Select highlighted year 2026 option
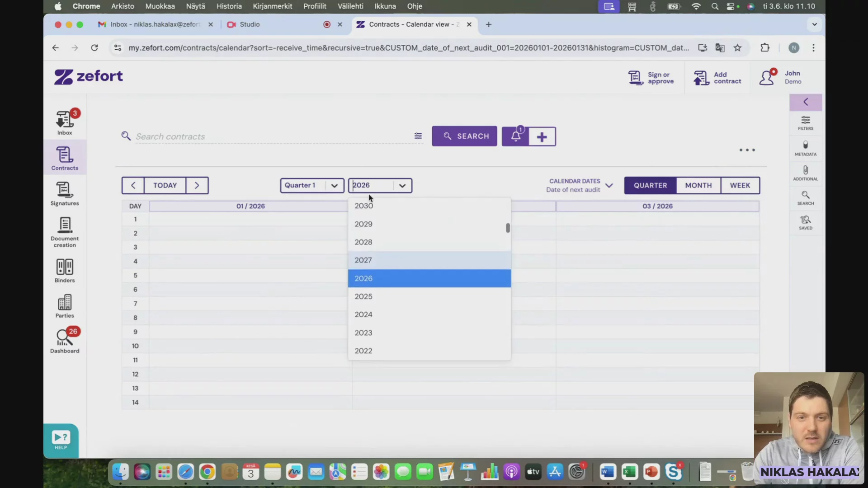 (x=429, y=278)
